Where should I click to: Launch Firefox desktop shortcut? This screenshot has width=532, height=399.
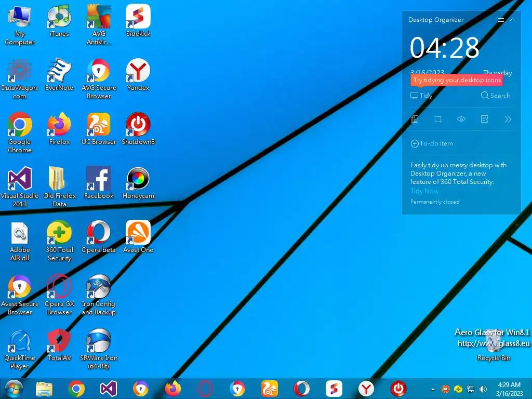point(59,129)
